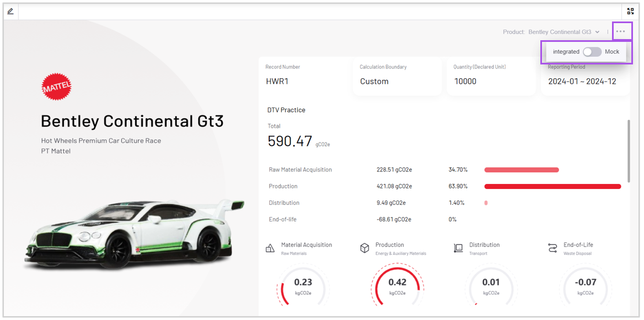The width and height of the screenshot is (644, 320).
Task: Select the Raw Material Acquisition row label
Action: point(300,170)
